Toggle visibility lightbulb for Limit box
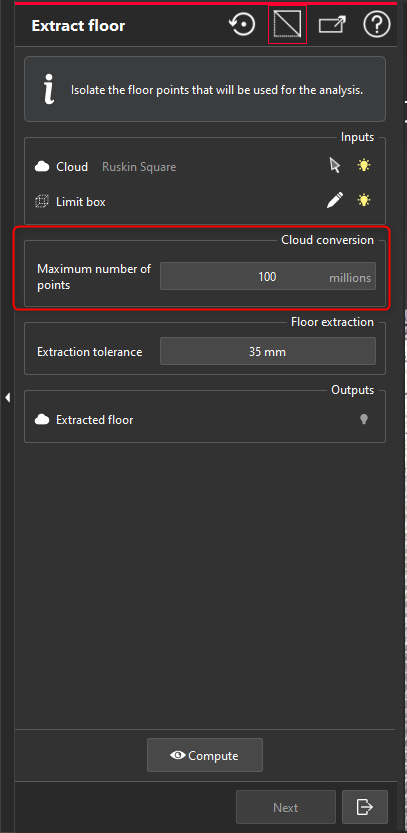This screenshot has height=833, width=407. (x=364, y=200)
